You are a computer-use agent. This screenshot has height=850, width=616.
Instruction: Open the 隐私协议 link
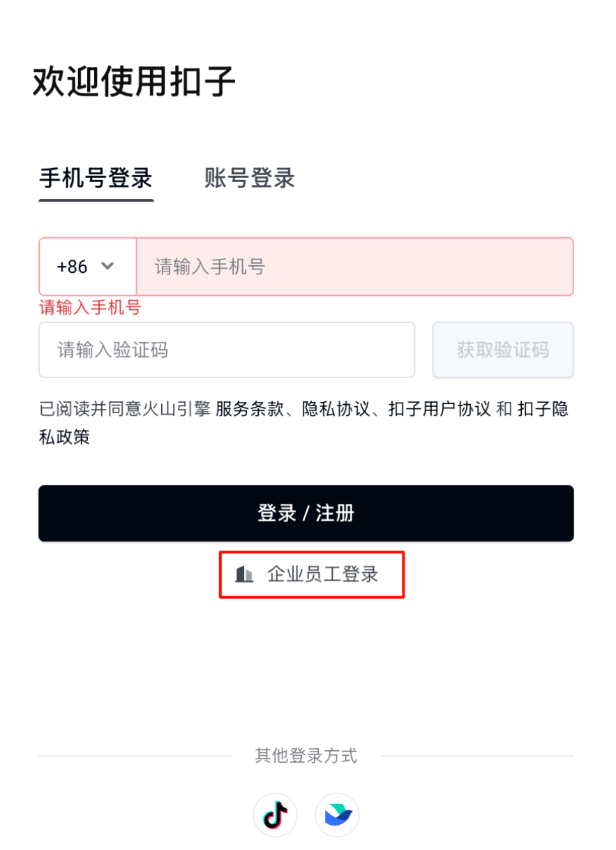pyautogui.click(x=336, y=410)
